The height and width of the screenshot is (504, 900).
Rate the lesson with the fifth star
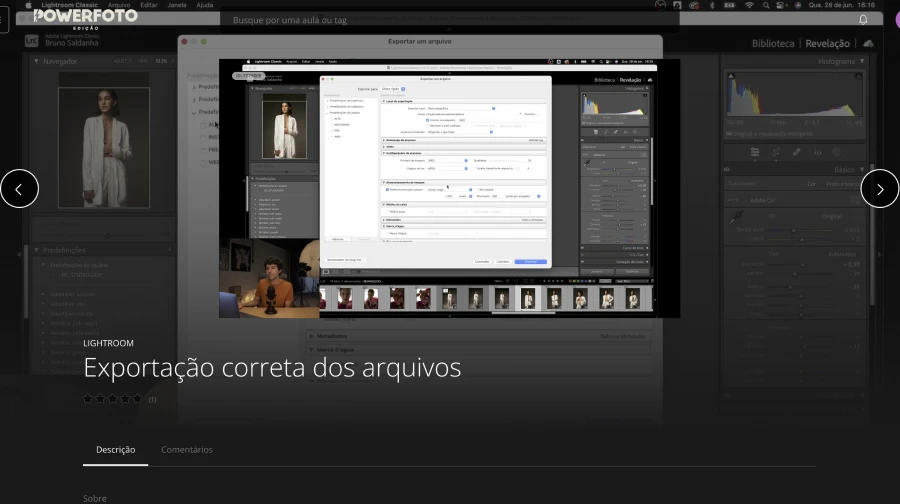137,399
